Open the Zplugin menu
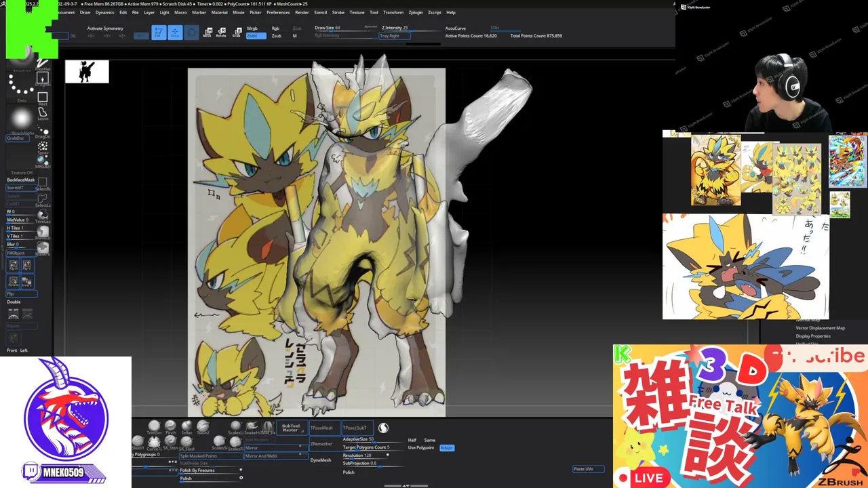Image resolution: width=868 pixels, height=488 pixels. [x=416, y=12]
